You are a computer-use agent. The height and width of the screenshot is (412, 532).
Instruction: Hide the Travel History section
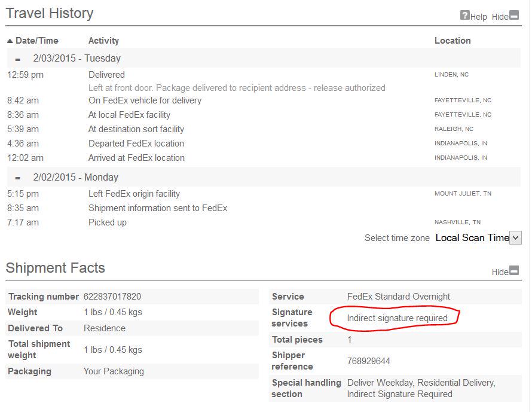[500, 17]
